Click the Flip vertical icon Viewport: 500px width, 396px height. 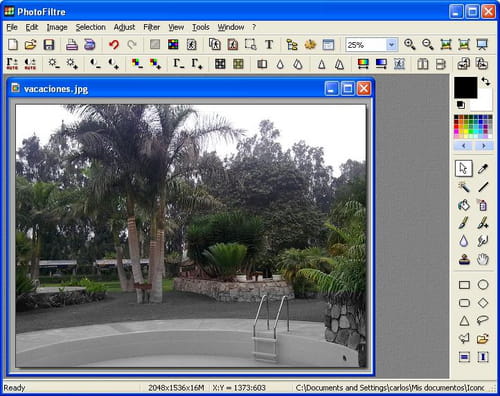[x=441, y=64]
